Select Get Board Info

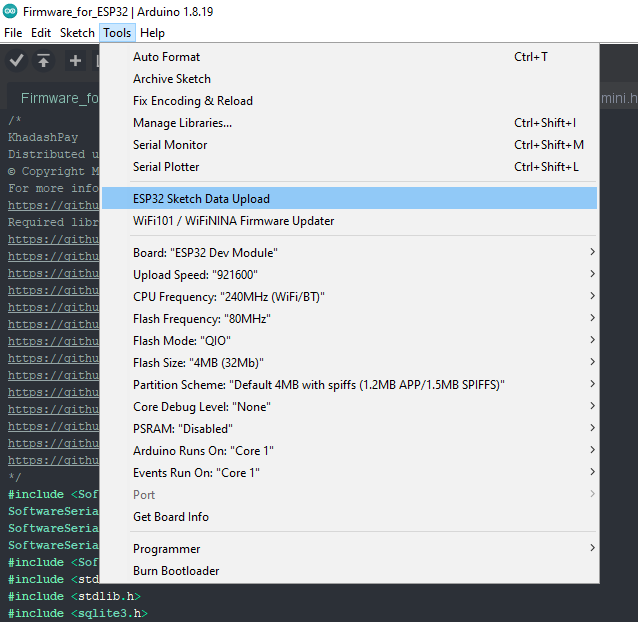(349, 517)
